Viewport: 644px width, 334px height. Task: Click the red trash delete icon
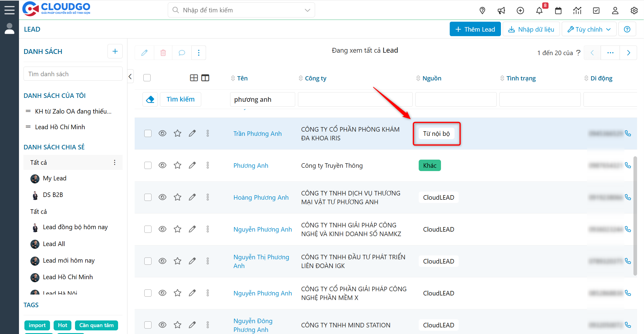point(163,53)
